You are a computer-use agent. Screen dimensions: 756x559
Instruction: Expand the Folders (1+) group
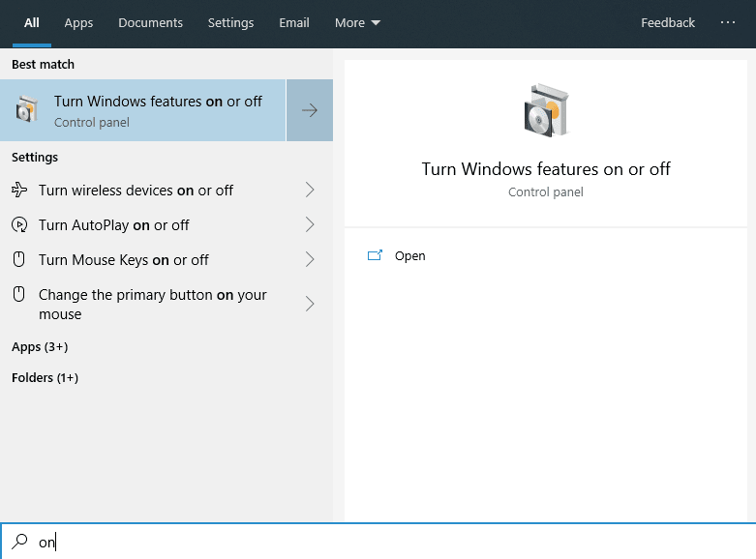(x=45, y=378)
